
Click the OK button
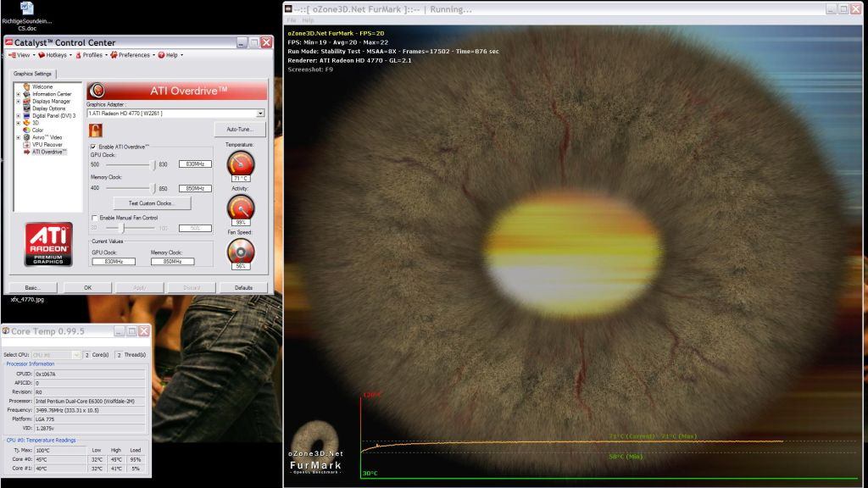[x=87, y=288]
